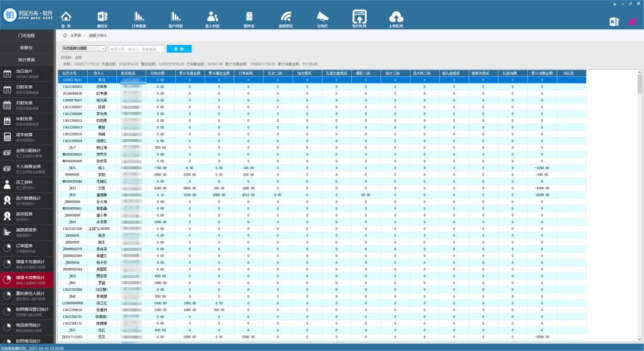Click the 主界面 breadcrumb link
The height and width of the screenshot is (351, 644).
[76, 36]
